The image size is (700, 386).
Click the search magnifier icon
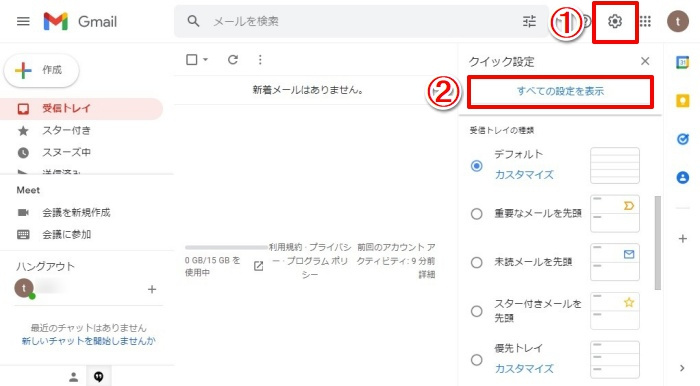point(193,21)
